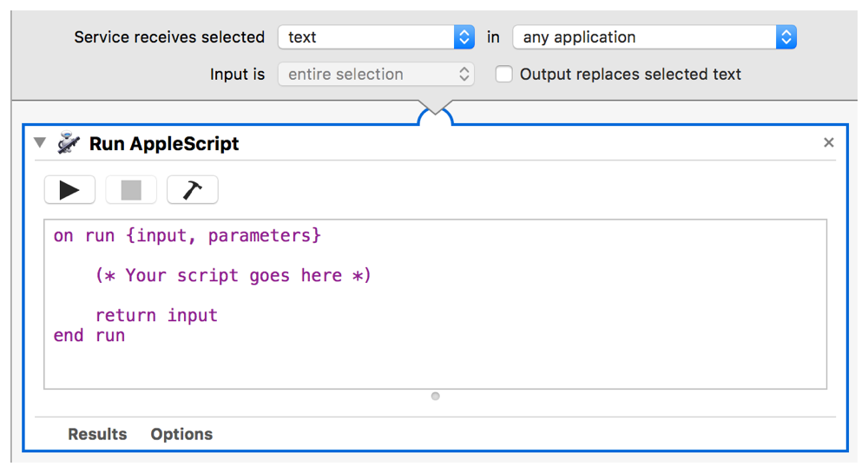Viewport: 868px width, 473px height.
Task: Compile the script using the hammer icon
Action: click(x=193, y=190)
